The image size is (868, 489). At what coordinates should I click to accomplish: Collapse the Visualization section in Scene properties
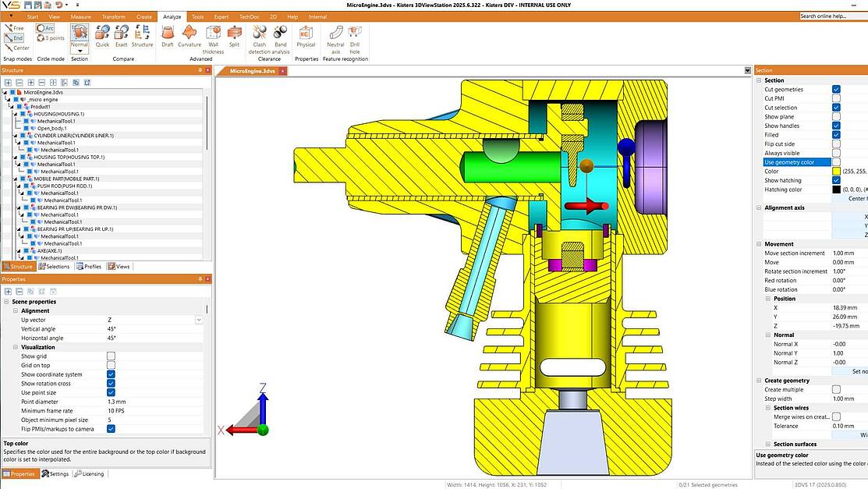(15, 347)
